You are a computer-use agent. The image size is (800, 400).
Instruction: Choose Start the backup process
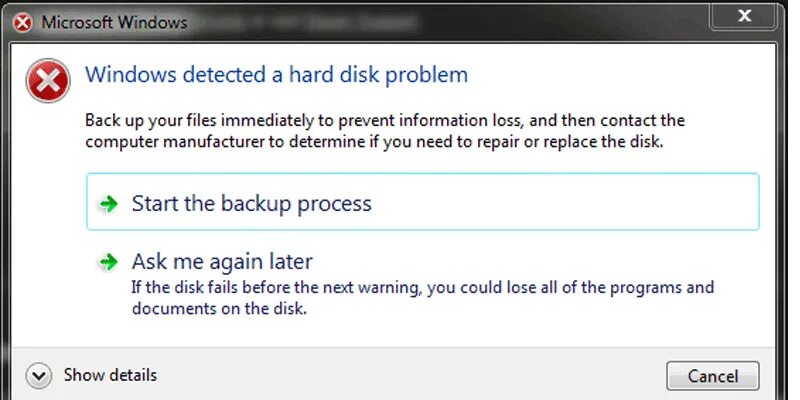click(x=251, y=204)
